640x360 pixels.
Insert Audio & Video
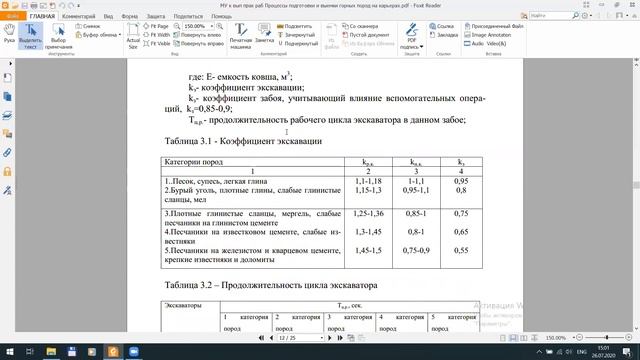pos(485,43)
